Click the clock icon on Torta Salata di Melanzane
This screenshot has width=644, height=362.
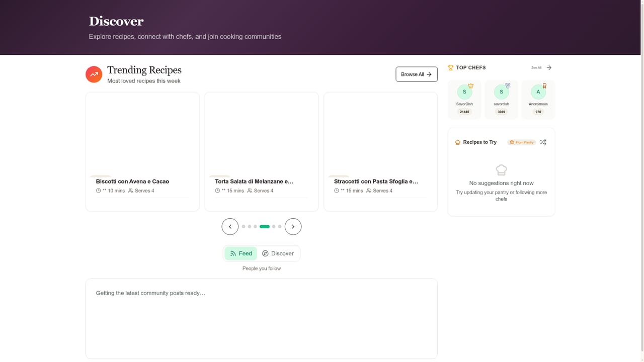coord(217,191)
